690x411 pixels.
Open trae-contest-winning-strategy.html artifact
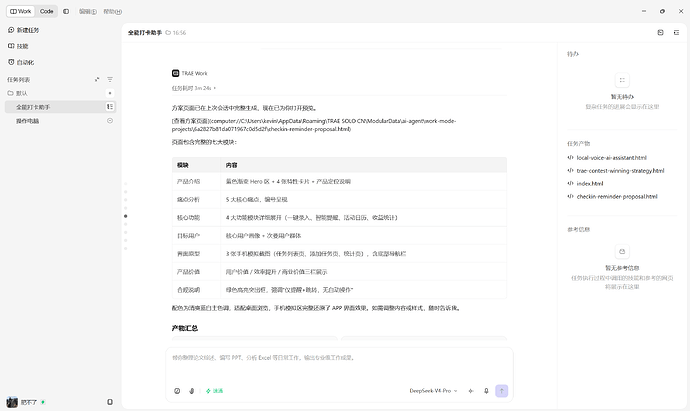coord(620,171)
